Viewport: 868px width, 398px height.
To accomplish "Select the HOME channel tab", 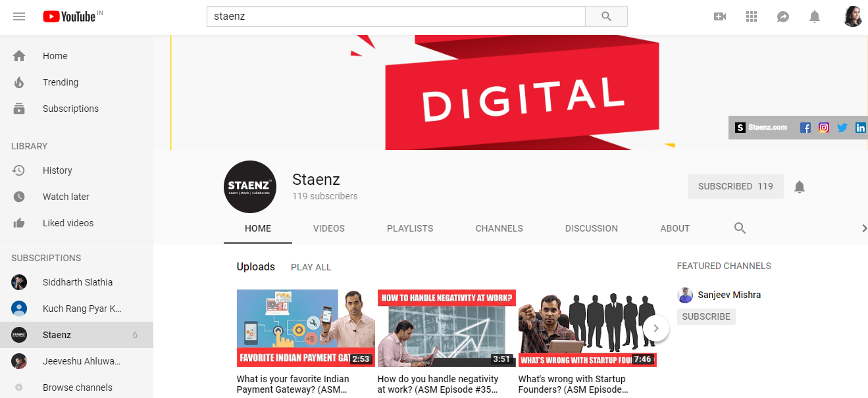I will tap(258, 228).
